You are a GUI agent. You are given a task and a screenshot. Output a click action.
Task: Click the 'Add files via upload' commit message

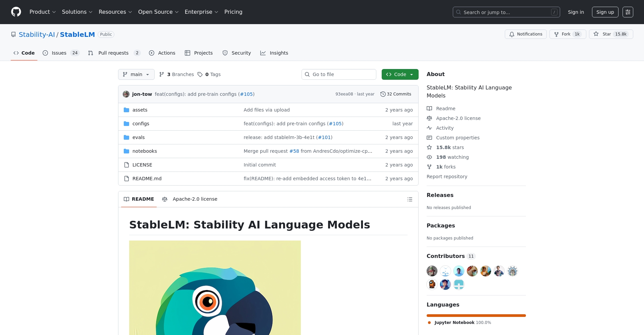tap(267, 110)
